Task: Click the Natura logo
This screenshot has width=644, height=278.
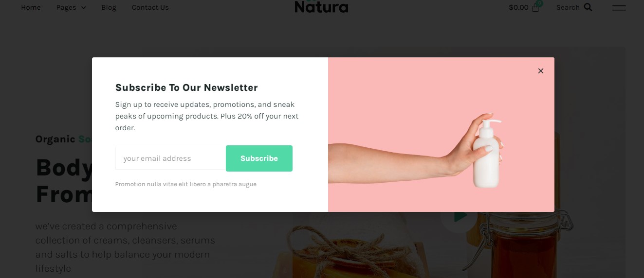Action: click(x=321, y=6)
